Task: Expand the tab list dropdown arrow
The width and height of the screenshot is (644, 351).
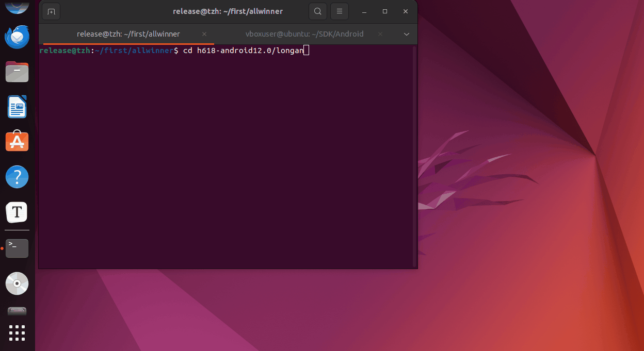Action: coord(407,34)
